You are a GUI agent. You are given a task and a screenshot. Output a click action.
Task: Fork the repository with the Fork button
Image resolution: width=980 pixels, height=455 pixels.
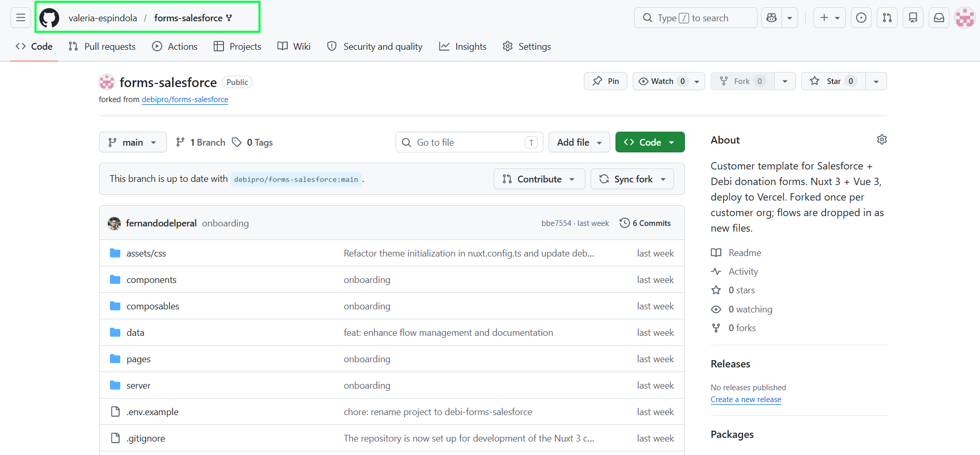743,81
